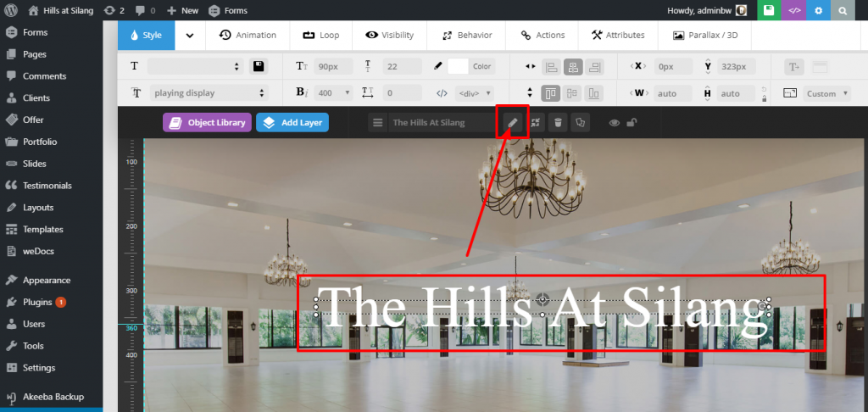Click the letter spacing 0 field
Image resolution: width=868 pixels, height=412 pixels.
402,93
